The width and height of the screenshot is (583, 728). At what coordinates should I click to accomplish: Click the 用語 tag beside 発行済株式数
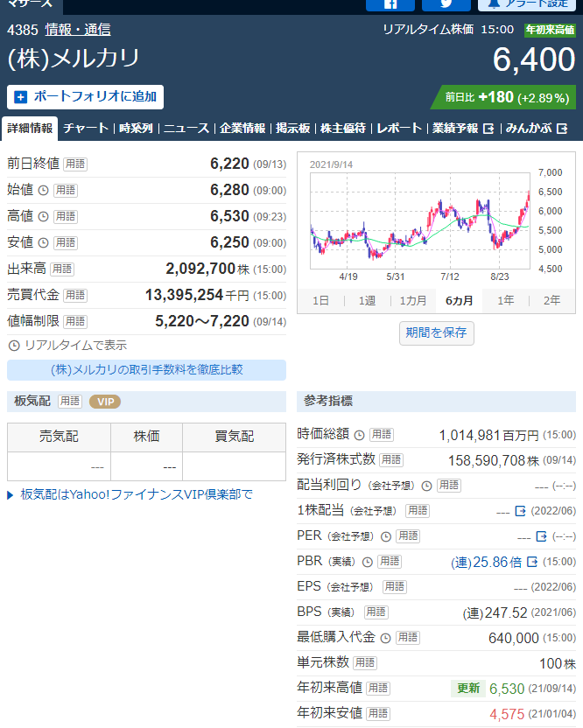tap(391, 460)
